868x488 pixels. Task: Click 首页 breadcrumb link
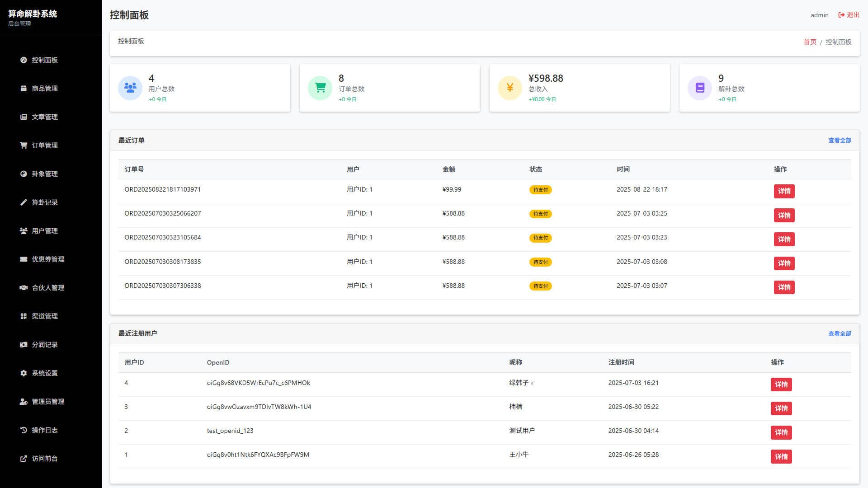(810, 42)
